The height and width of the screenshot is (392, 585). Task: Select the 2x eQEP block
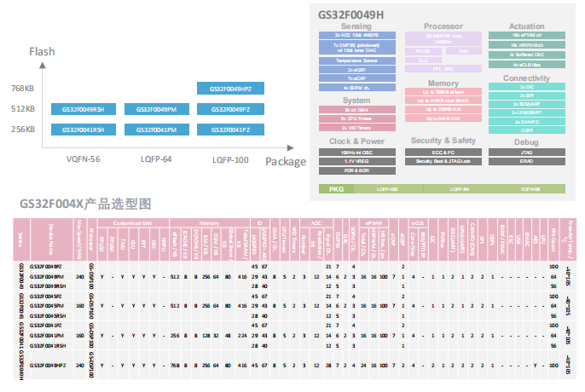coord(357,70)
